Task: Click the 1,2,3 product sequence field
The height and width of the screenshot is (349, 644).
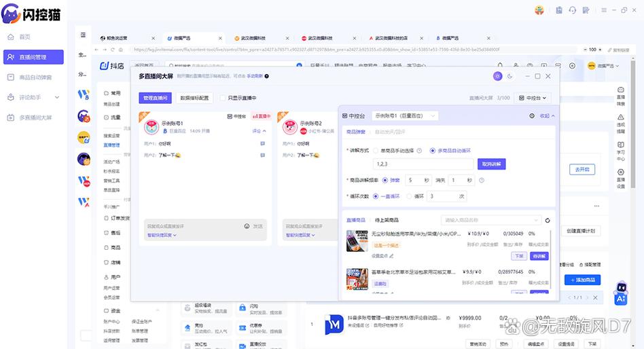Action: [x=423, y=164]
